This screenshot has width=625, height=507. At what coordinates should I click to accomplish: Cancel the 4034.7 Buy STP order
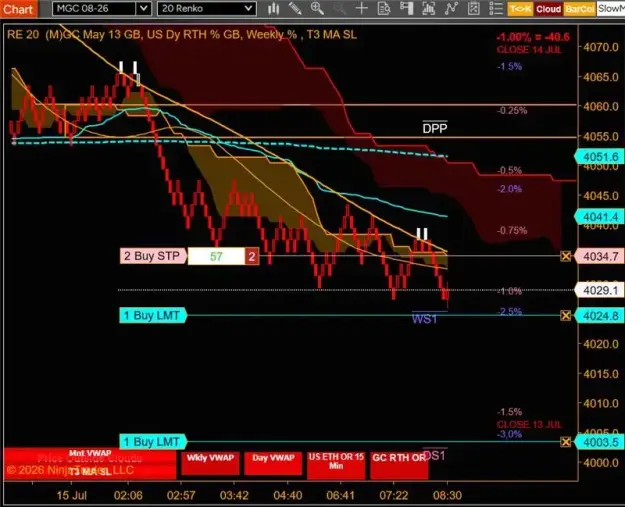566,256
